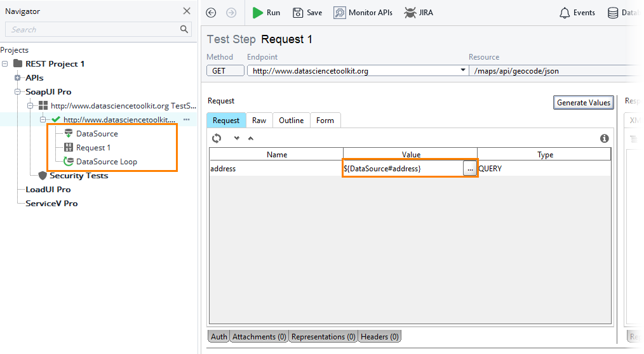This screenshot has width=644, height=354.
Task: Open Monitor APIs from toolbar
Action: (x=363, y=13)
